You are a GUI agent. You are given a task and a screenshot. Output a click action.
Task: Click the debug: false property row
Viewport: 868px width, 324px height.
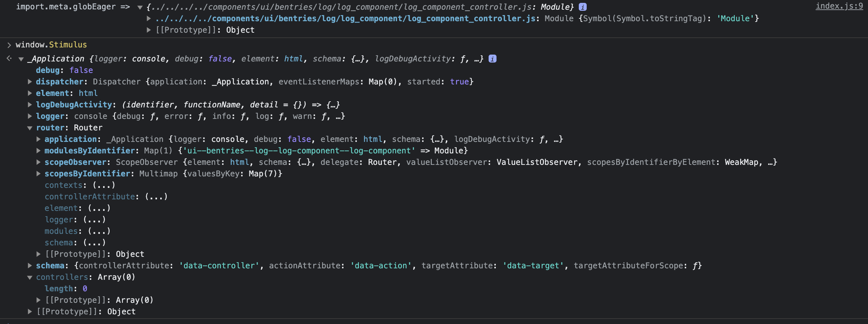(x=64, y=70)
